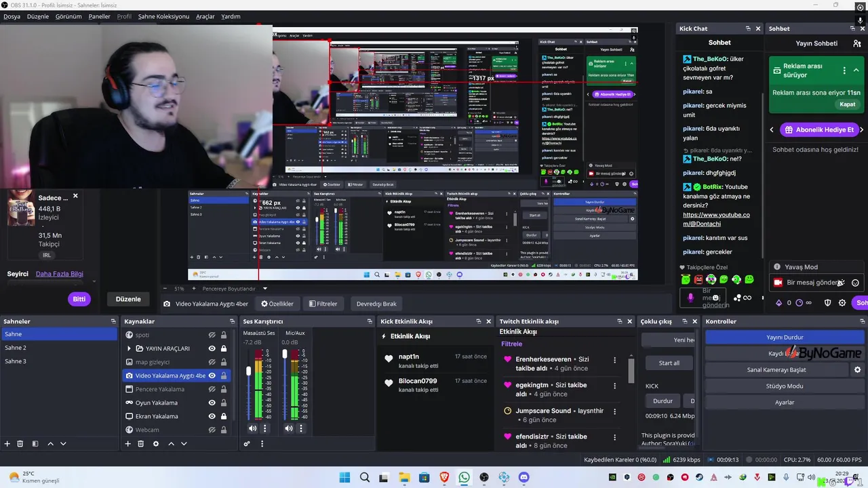
Task: Open Twitch chat settings gear icon
Action: click(x=842, y=303)
